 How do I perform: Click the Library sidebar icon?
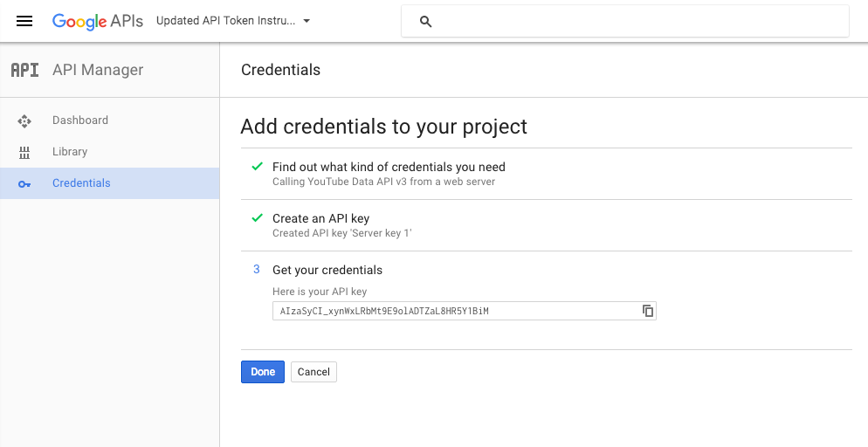pyautogui.click(x=24, y=152)
